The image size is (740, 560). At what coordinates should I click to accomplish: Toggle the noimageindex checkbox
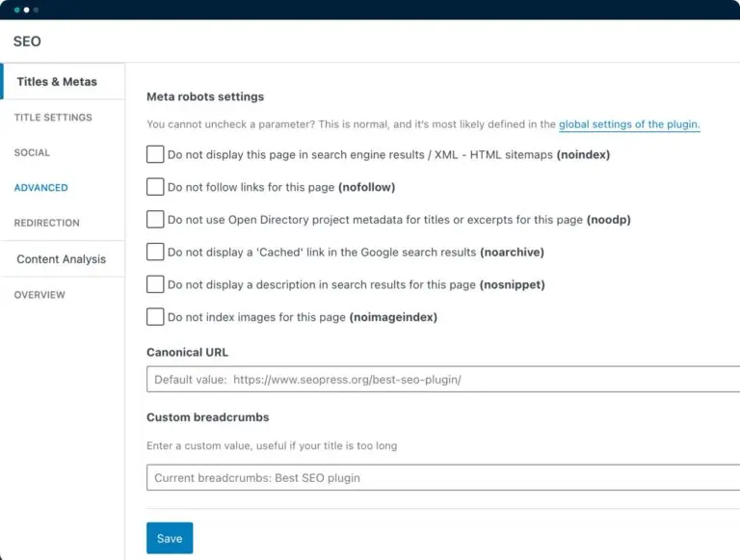click(155, 317)
